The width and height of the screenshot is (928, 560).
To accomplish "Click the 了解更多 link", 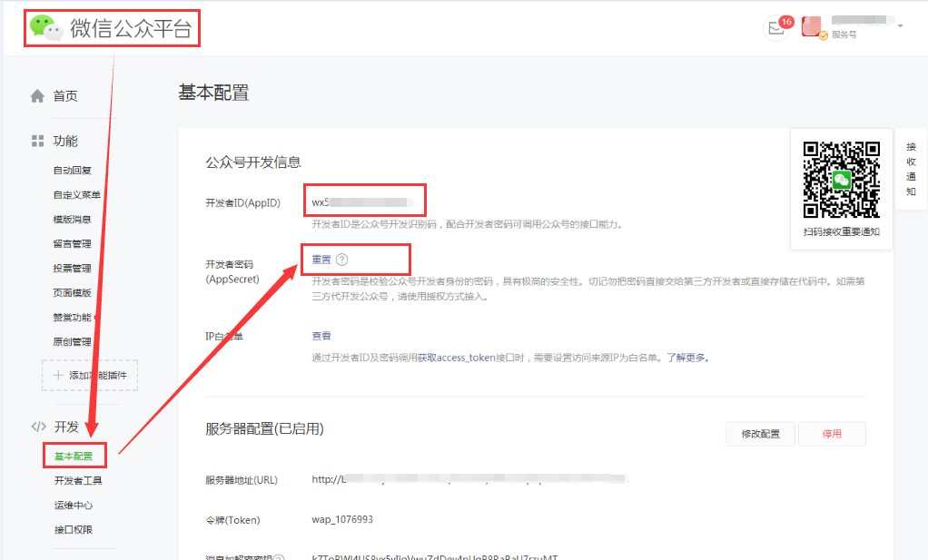I will pyautogui.click(x=686, y=358).
